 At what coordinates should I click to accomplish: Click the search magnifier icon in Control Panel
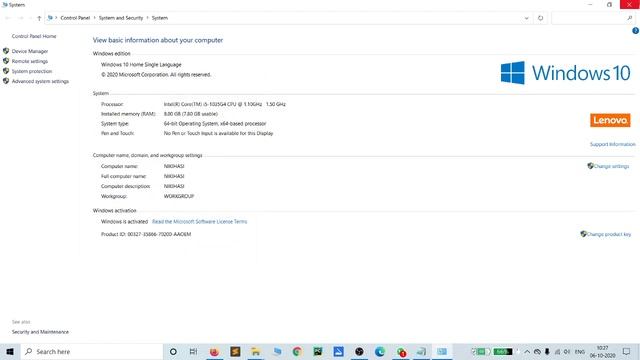pos(630,18)
